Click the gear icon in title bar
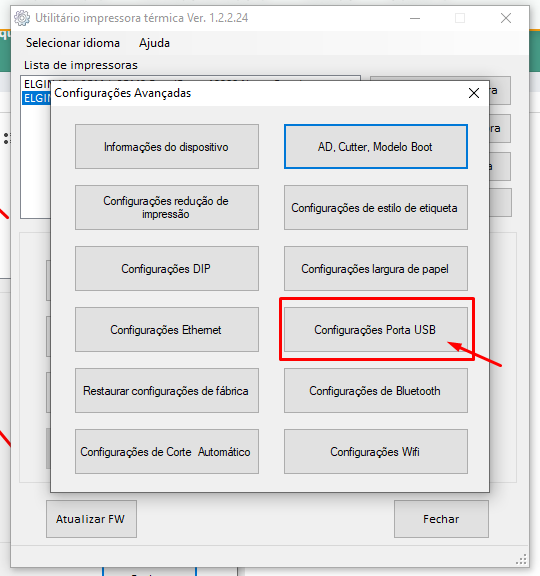This screenshot has width=540, height=576. tap(22, 18)
